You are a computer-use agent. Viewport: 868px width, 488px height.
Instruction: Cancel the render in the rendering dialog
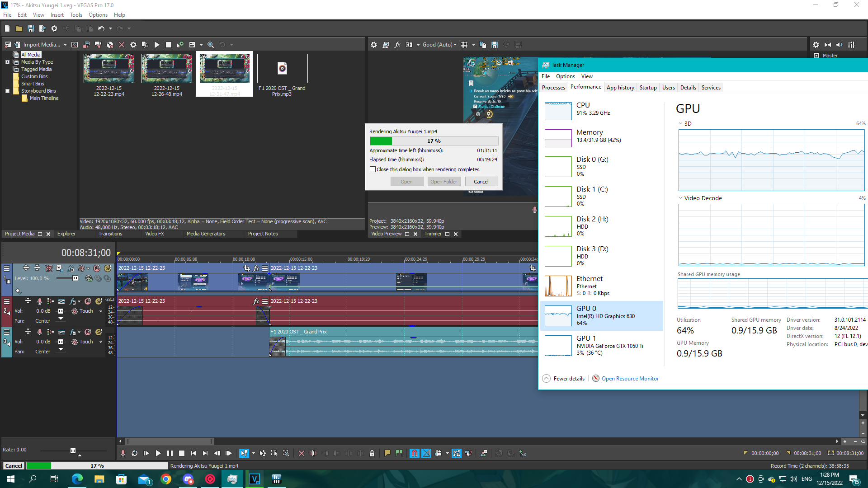(x=481, y=182)
